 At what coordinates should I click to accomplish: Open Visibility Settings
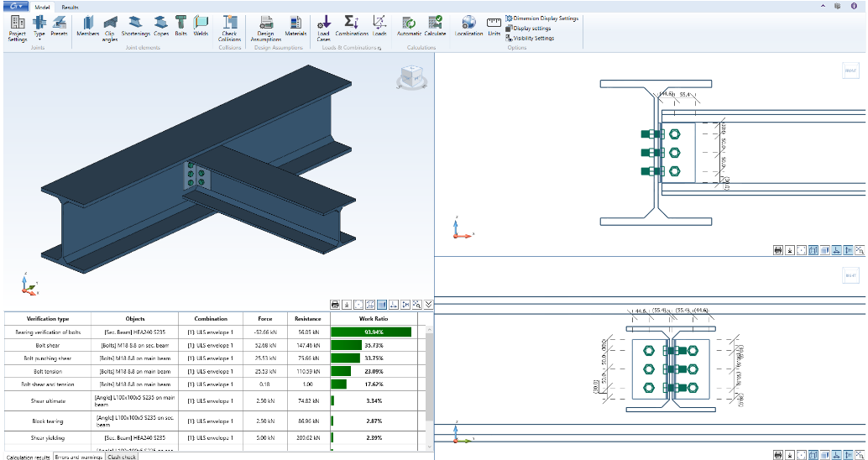533,38
